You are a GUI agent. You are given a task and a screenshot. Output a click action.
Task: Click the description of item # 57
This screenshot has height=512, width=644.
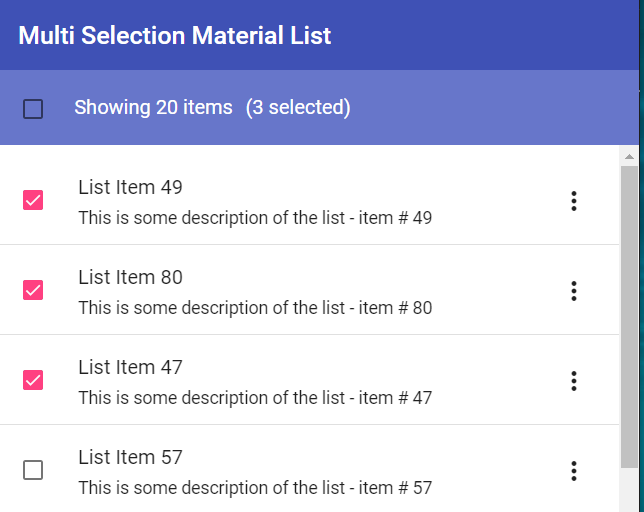[255, 488]
